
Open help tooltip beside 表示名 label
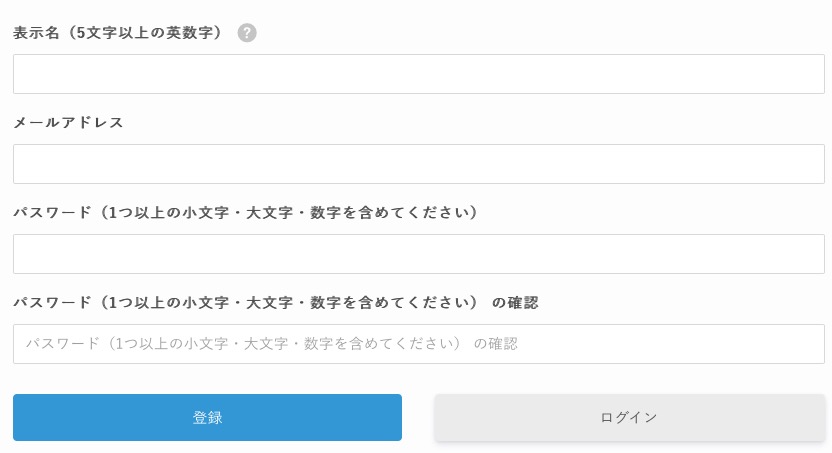pyautogui.click(x=247, y=33)
